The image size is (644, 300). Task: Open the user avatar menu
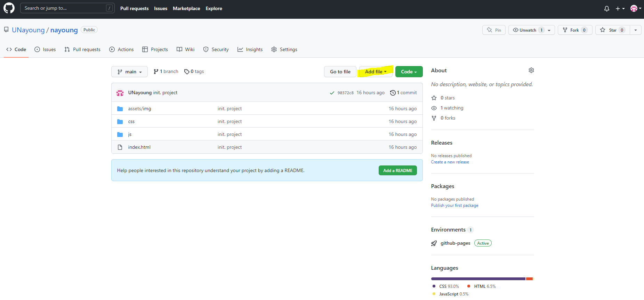tap(636, 9)
